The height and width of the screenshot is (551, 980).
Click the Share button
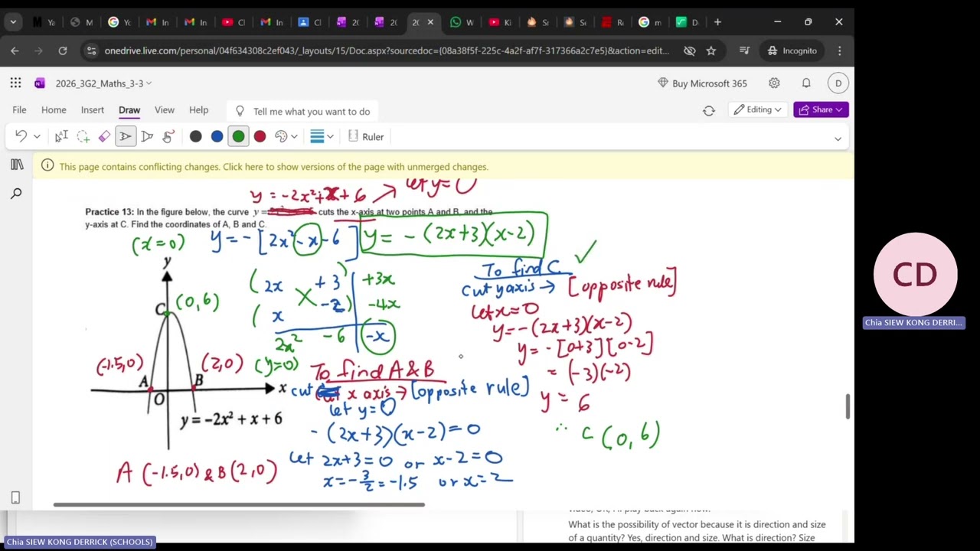pyautogui.click(x=821, y=109)
